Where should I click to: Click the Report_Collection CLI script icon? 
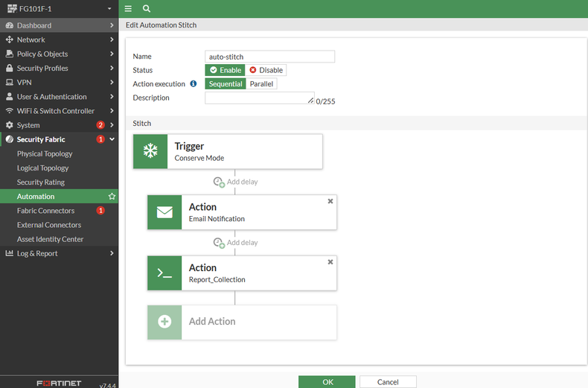tap(164, 273)
